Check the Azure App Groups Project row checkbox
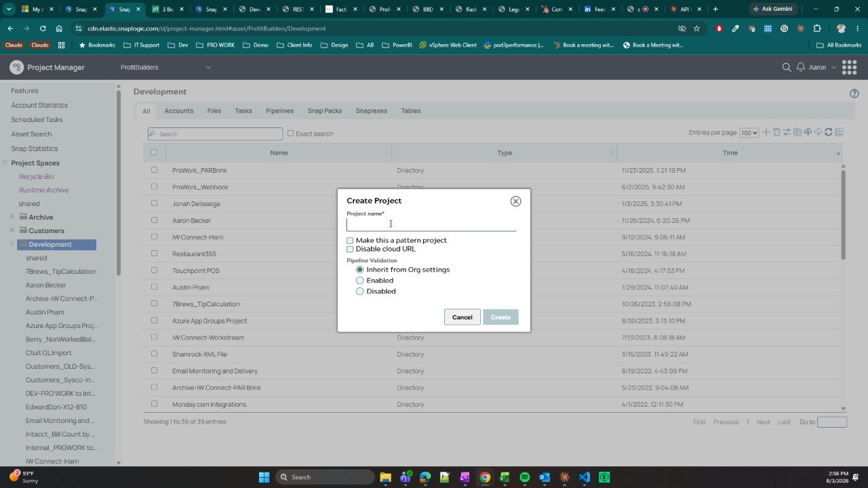This screenshot has width=868, height=488. point(154,321)
